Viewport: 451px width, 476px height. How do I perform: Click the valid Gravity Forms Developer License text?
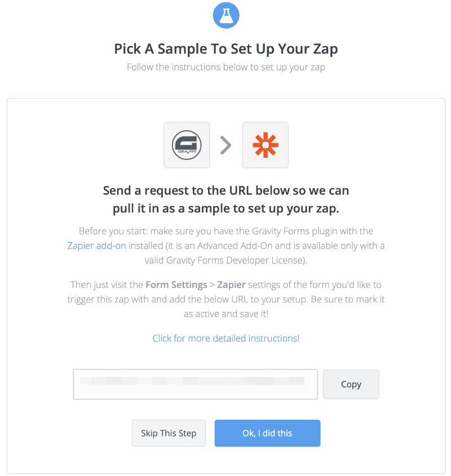[x=226, y=260]
